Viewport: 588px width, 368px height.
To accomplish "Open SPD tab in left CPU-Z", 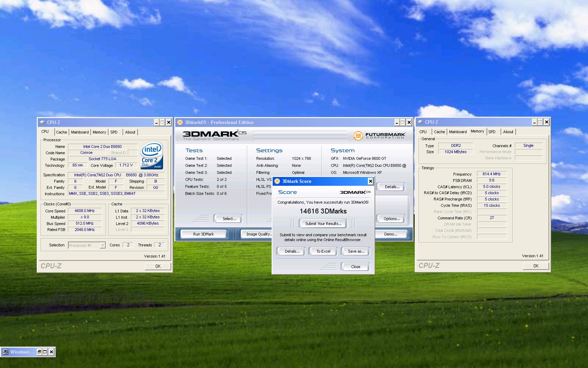I will (114, 132).
